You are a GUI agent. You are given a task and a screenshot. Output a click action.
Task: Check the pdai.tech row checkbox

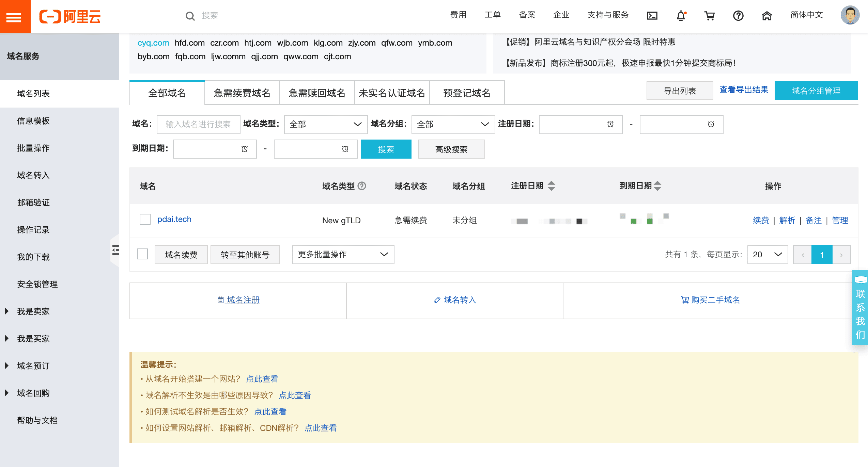tap(145, 220)
